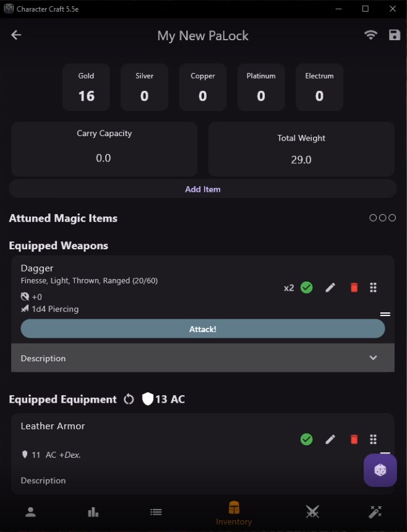The image size is (407, 532).
Task: Open the Spells wand icon
Action: coord(375,512)
